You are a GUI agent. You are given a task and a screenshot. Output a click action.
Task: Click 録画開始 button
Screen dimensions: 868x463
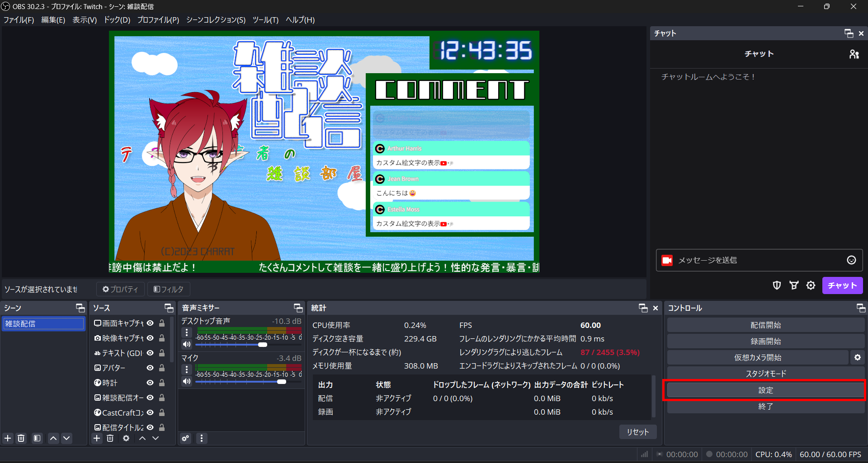click(765, 341)
